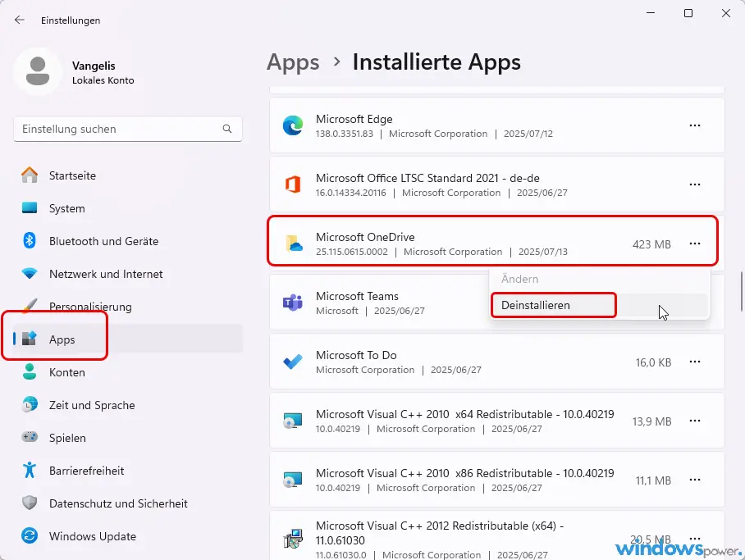Open the Personalisierung section
745x560 pixels.
128,307
